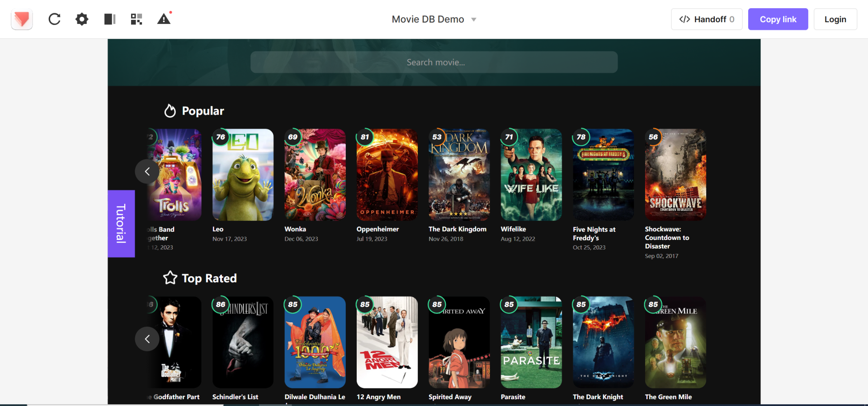This screenshot has height=406, width=868.
Task: Open the Oppenheimer movie poster
Action: [387, 175]
